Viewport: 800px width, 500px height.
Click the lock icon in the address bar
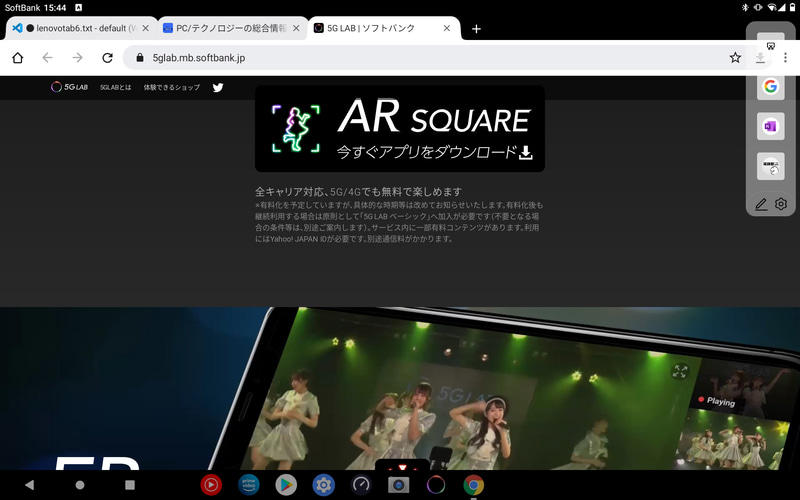(x=140, y=58)
